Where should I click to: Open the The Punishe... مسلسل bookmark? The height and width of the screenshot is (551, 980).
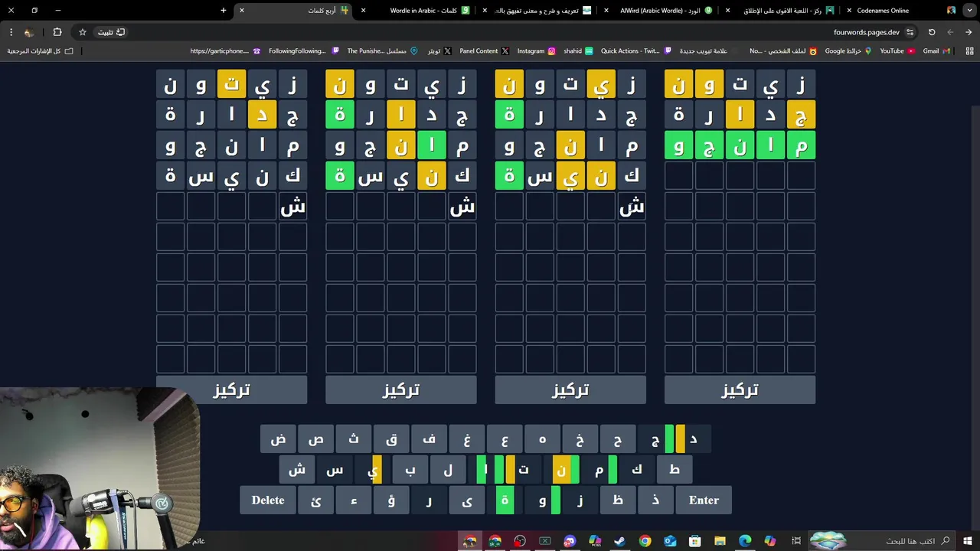click(382, 51)
